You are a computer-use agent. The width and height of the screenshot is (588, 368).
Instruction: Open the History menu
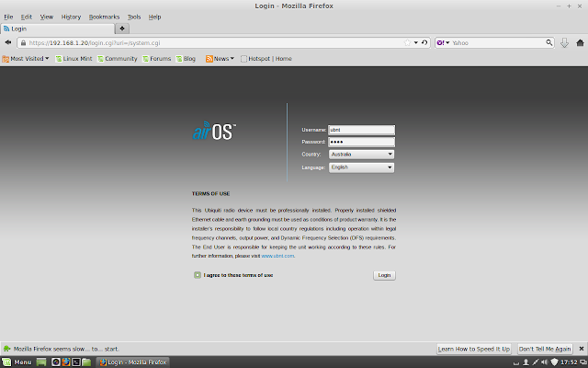coord(71,17)
